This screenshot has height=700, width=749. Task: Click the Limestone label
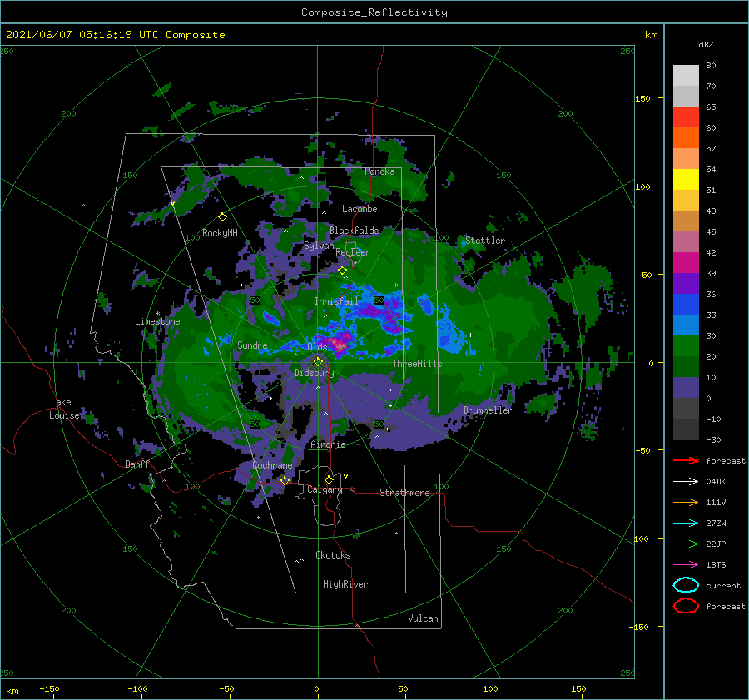[x=157, y=321]
